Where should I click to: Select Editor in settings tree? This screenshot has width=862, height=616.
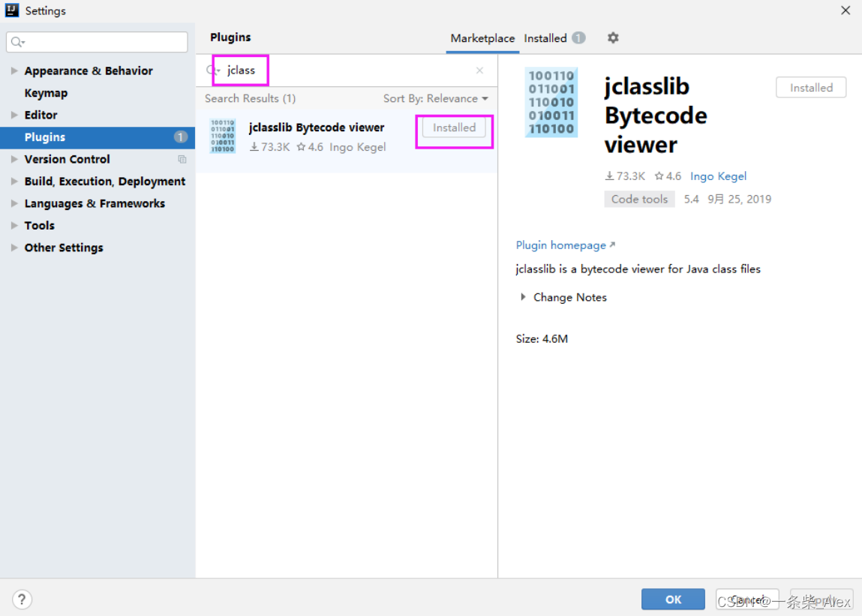coord(41,115)
